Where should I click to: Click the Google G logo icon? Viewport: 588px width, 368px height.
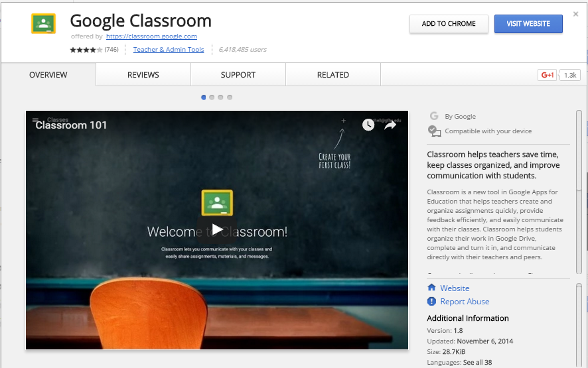tap(434, 116)
